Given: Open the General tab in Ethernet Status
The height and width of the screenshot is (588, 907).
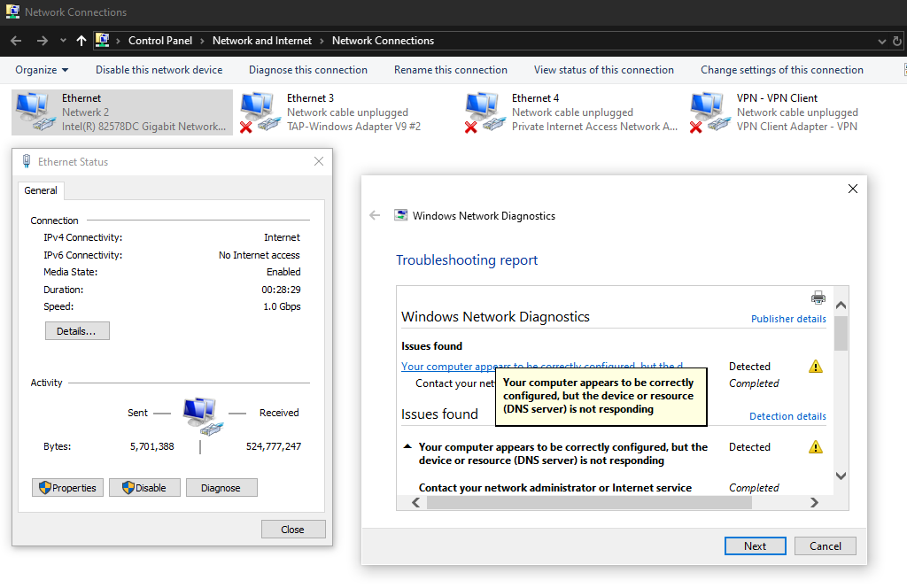Looking at the screenshot, I should point(41,190).
